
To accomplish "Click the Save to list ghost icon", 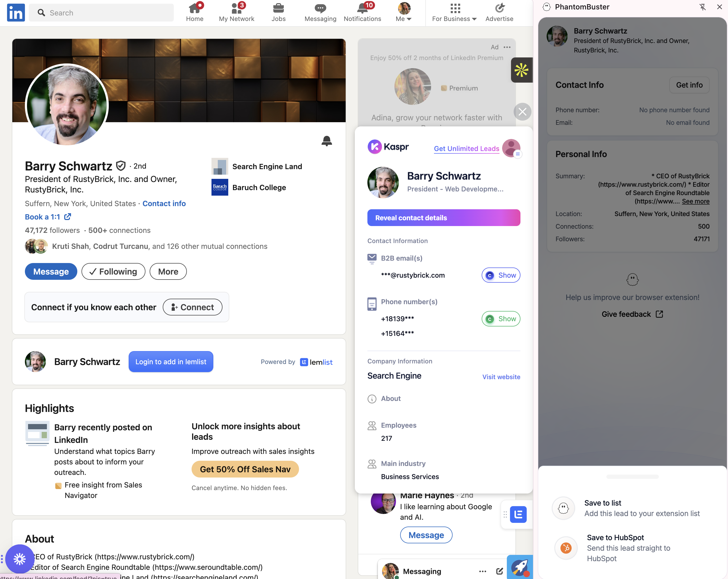I will (563, 508).
